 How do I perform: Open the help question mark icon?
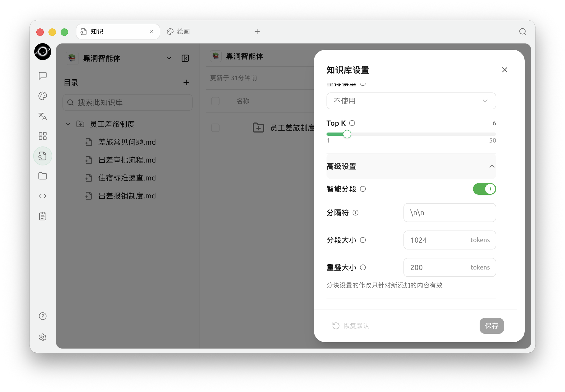point(43,316)
